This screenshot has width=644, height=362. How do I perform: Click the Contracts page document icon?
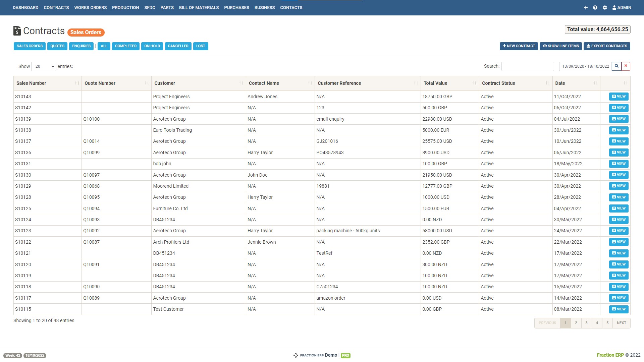coord(17,31)
